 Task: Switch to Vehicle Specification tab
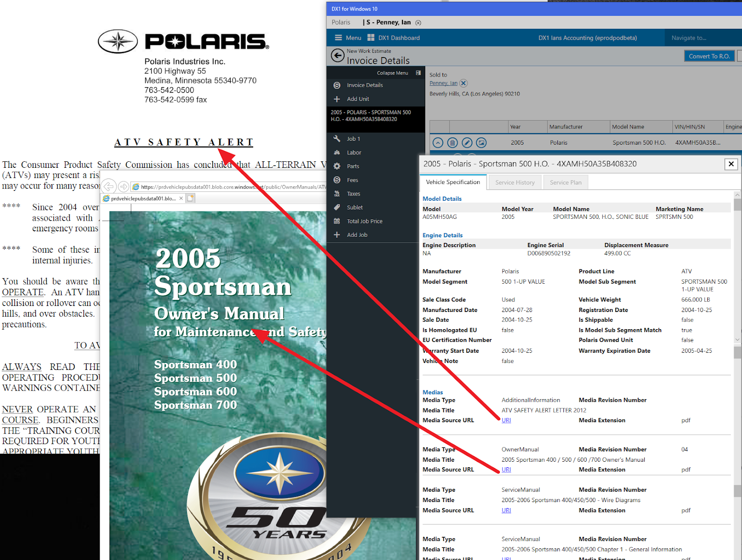[453, 182]
